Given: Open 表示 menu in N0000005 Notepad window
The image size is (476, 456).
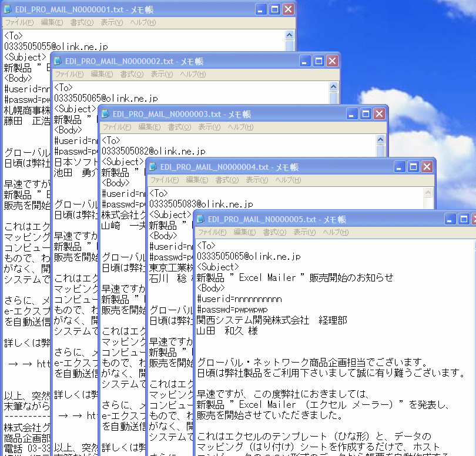Looking at the screenshot, I should pos(304,232).
